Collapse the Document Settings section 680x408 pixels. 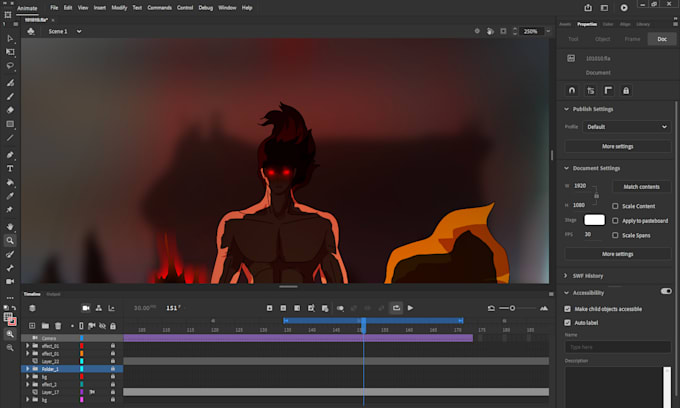566,168
